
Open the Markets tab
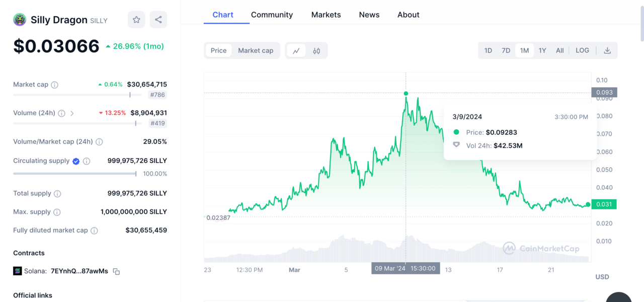coord(326,15)
